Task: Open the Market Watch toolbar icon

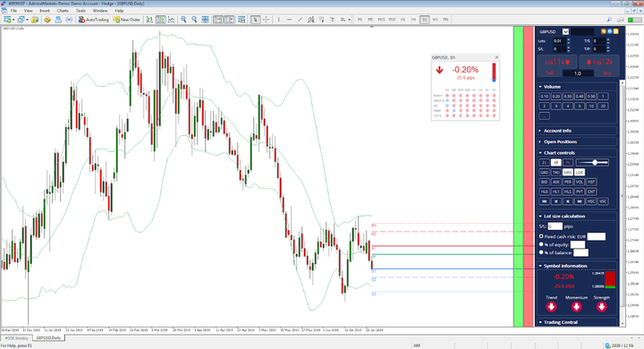Action: [35, 20]
